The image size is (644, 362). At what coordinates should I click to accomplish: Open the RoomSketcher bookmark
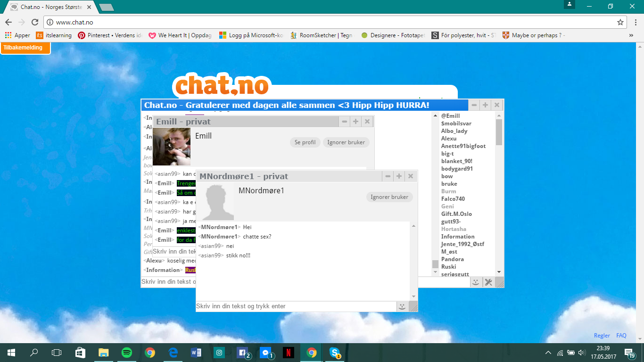[x=322, y=35]
